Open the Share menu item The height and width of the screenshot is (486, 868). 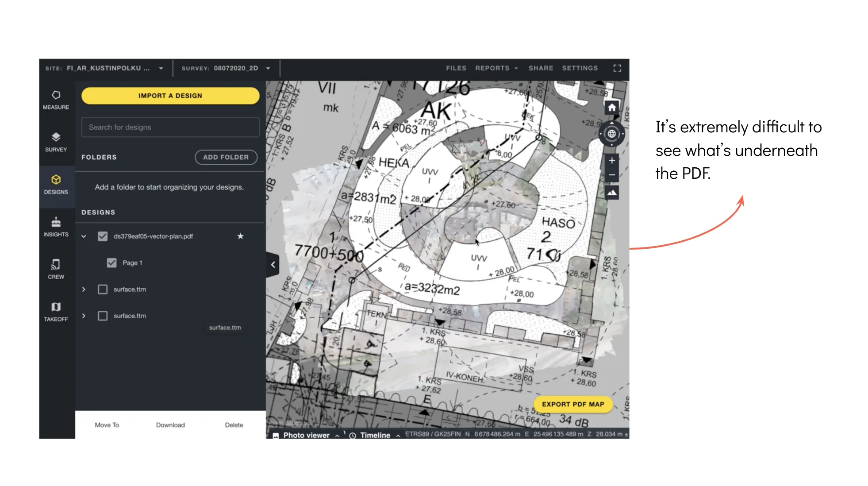pyautogui.click(x=541, y=68)
